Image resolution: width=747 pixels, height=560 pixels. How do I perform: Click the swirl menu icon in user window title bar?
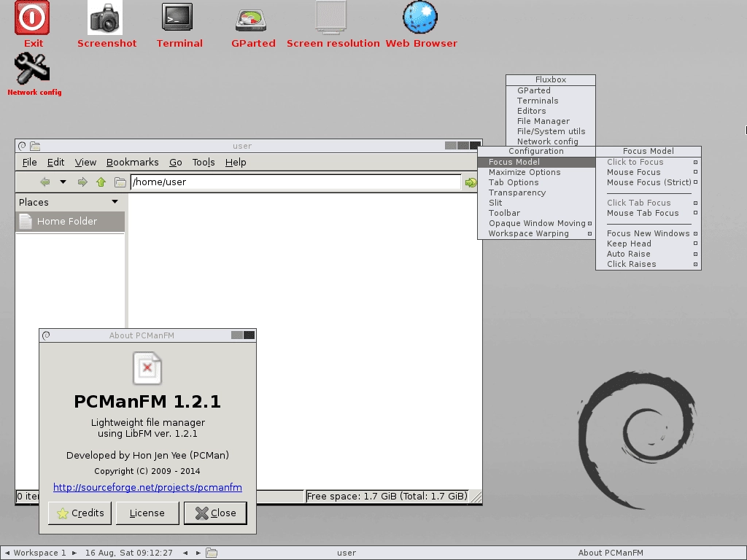pyautogui.click(x=22, y=146)
